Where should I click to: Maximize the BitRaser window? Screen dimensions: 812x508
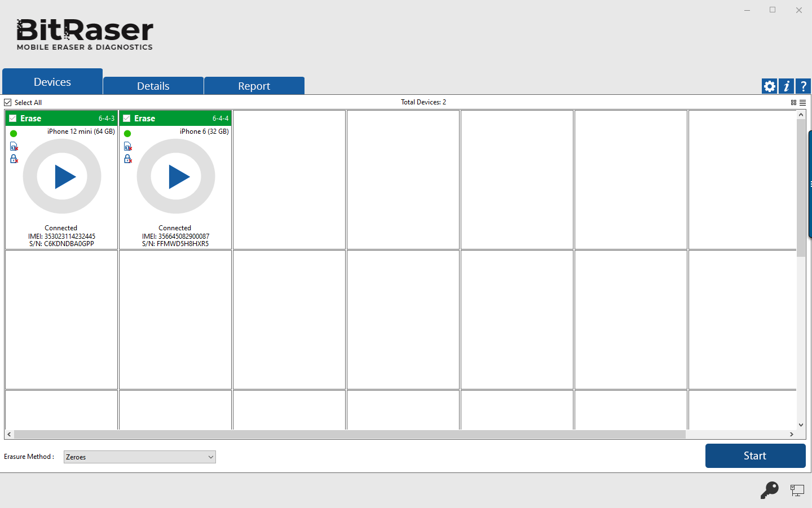point(773,10)
